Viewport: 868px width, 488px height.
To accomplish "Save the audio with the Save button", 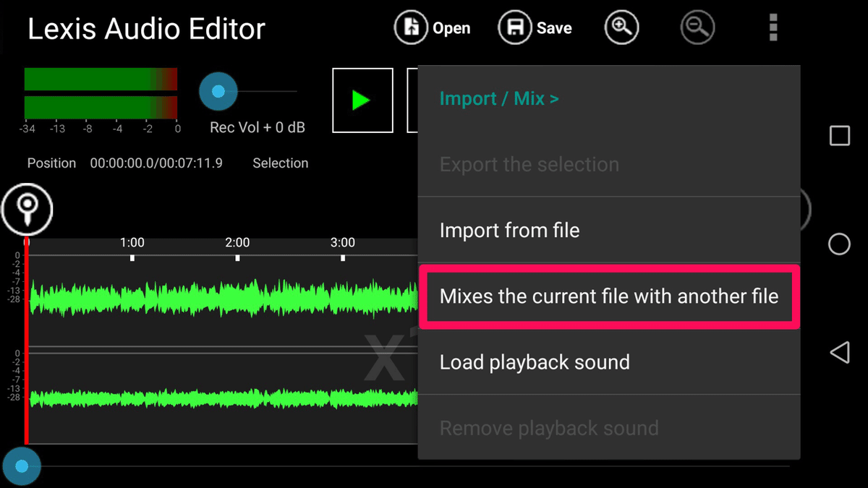I will pos(535,28).
